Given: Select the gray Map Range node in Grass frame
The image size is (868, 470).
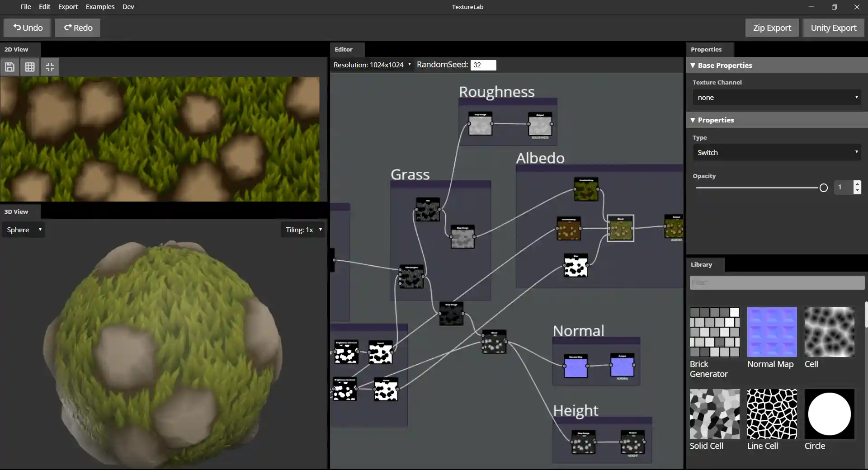Looking at the screenshot, I should [462, 236].
